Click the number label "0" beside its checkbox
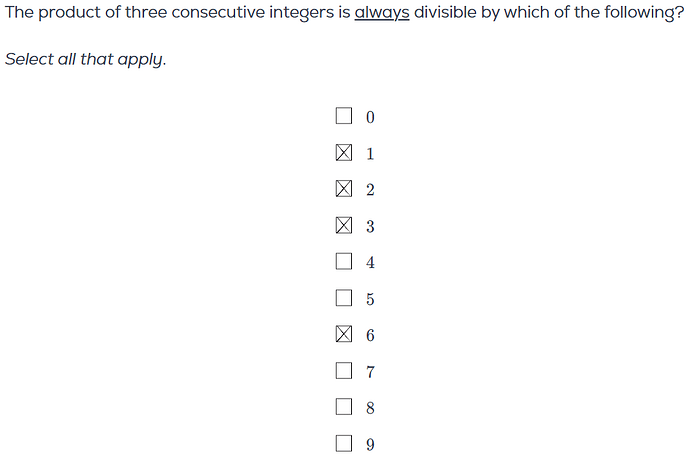Image resolution: width=690 pixels, height=462 pixels. click(370, 117)
